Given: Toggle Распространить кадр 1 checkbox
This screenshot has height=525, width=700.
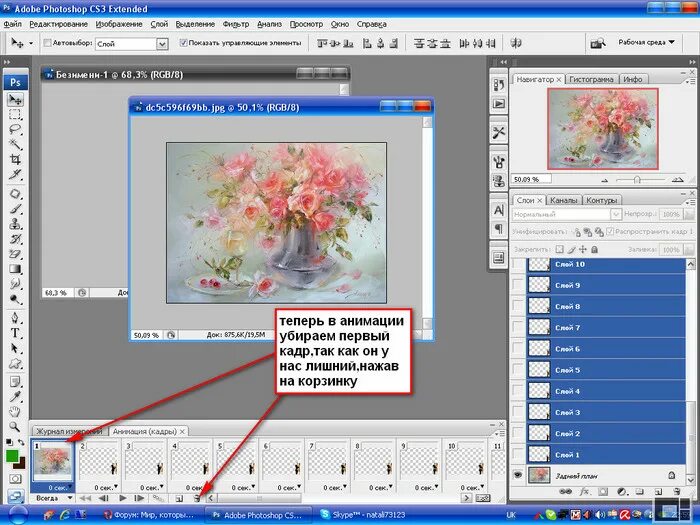Looking at the screenshot, I should (x=610, y=232).
